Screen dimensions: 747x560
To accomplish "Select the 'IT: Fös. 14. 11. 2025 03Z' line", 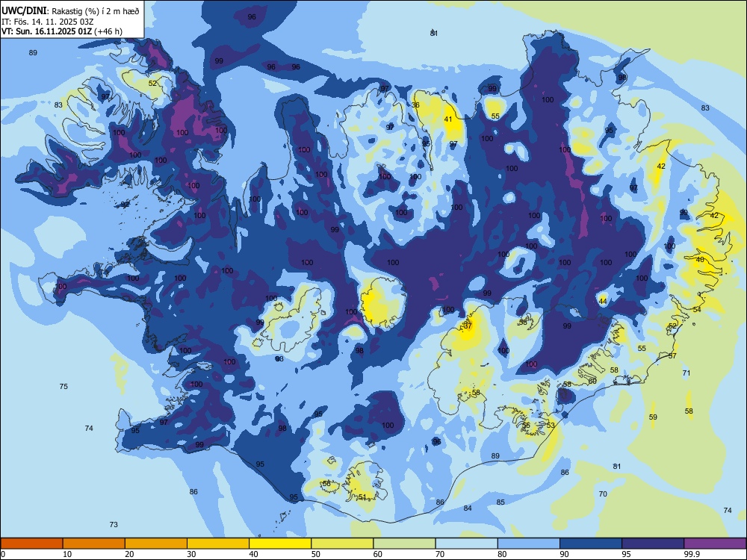I will coord(47,22).
